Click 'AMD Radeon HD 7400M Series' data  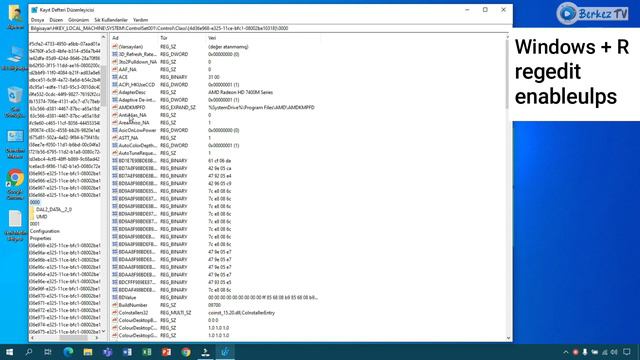click(x=240, y=92)
